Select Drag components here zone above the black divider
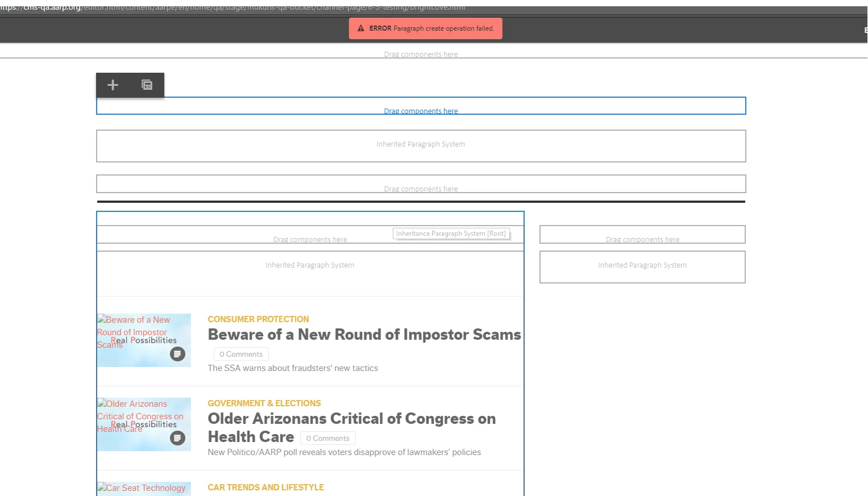Image resolution: width=868 pixels, height=496 pixels. click(421, 184)
